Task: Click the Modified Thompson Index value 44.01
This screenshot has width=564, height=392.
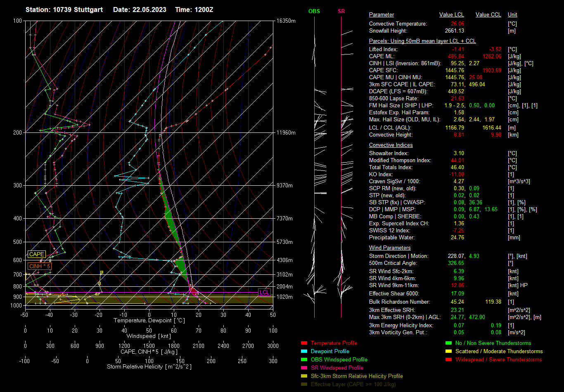Action: click(457, 161)
